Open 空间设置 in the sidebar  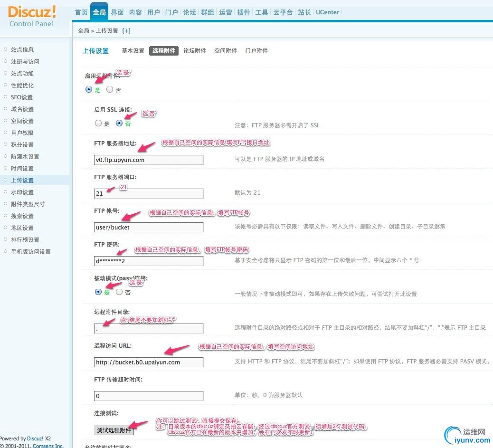tap(22, 121)
